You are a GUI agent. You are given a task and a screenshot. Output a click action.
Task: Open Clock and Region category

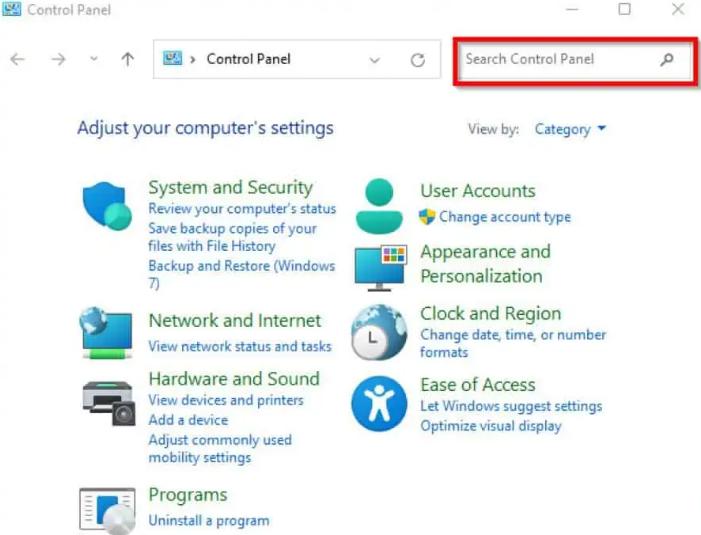point(490,313)
